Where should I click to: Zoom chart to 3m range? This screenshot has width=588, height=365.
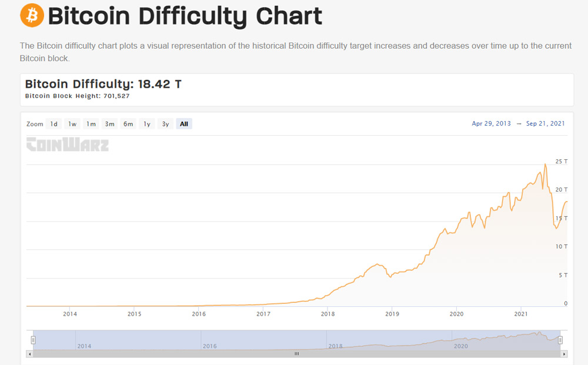coord(109,124)
